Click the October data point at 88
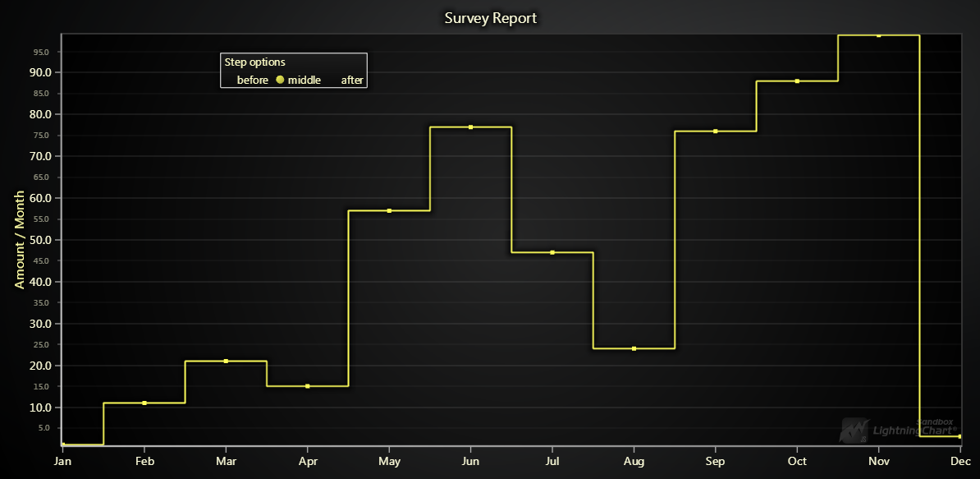Screen dimensions: 980x479 click(x=797, y=81)
